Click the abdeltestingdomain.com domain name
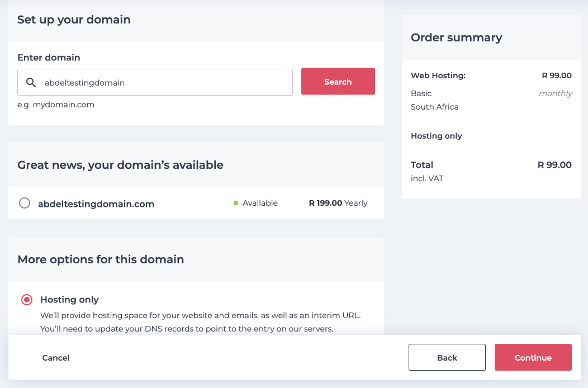 pos(96,204)
